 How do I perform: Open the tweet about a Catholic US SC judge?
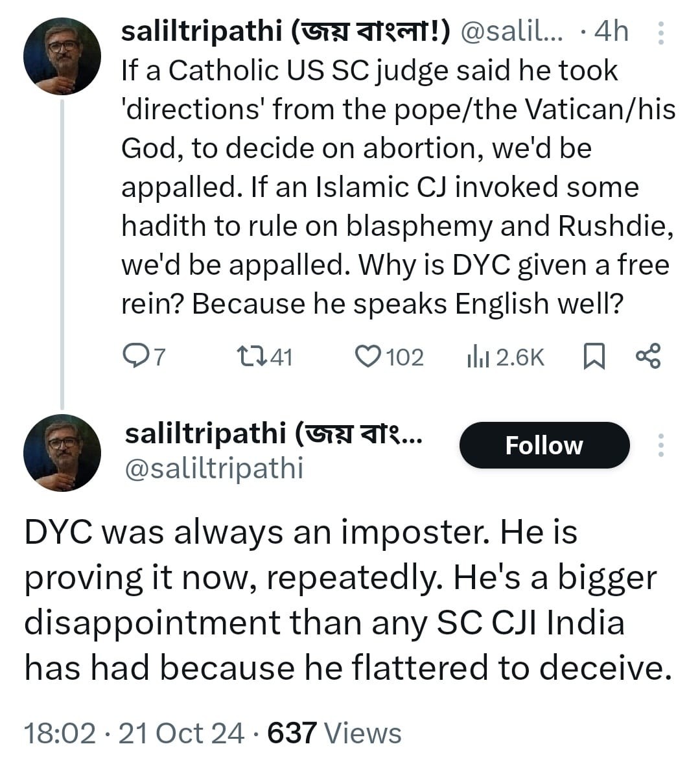397,187
